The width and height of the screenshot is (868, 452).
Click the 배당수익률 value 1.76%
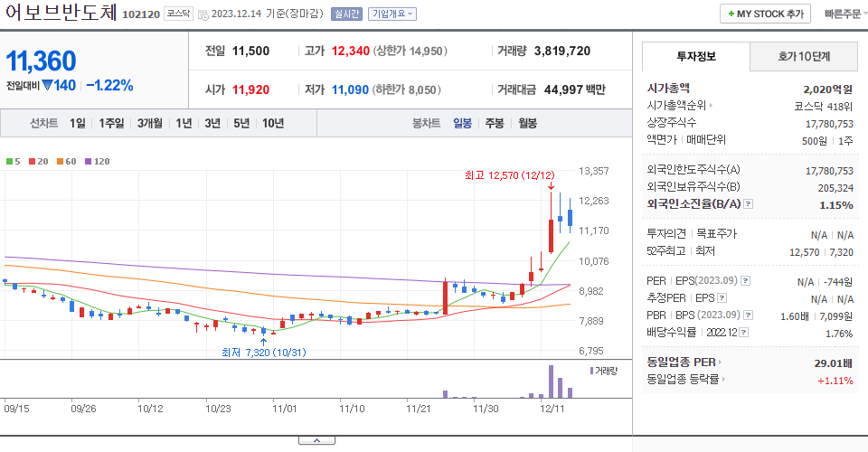coord(839,334)
